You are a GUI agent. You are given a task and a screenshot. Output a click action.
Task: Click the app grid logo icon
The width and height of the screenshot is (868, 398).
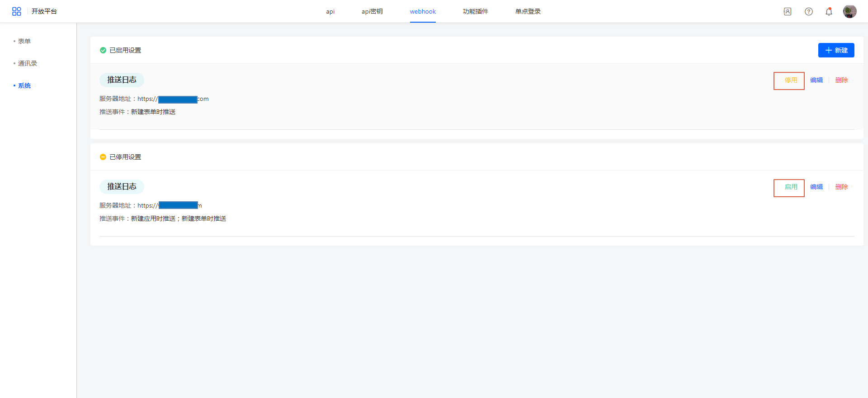pos(17,11)
